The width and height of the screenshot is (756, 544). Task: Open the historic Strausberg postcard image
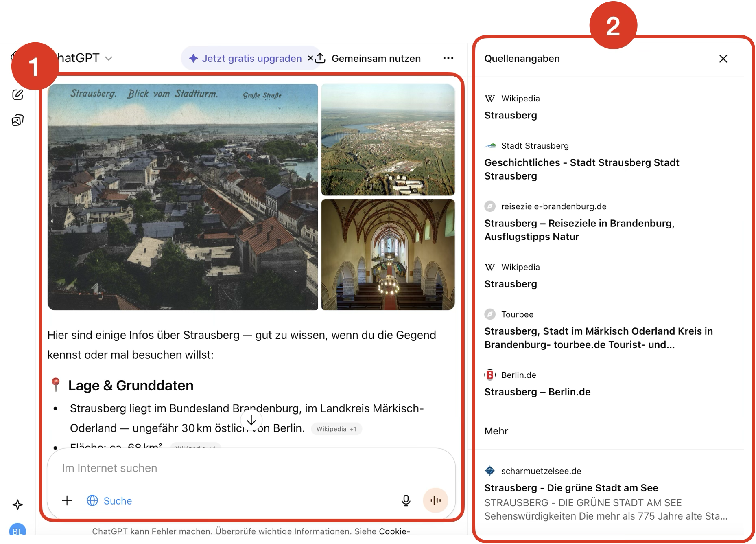183,197
